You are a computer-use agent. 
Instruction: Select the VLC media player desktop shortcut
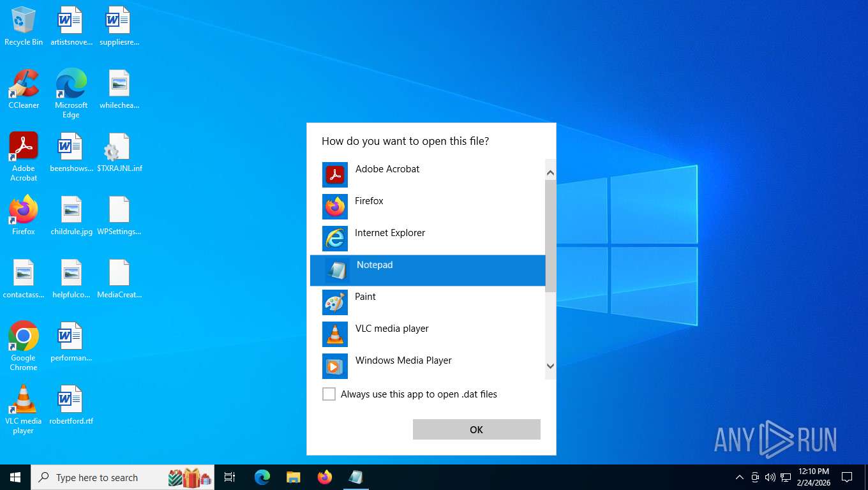coord(24,409)
